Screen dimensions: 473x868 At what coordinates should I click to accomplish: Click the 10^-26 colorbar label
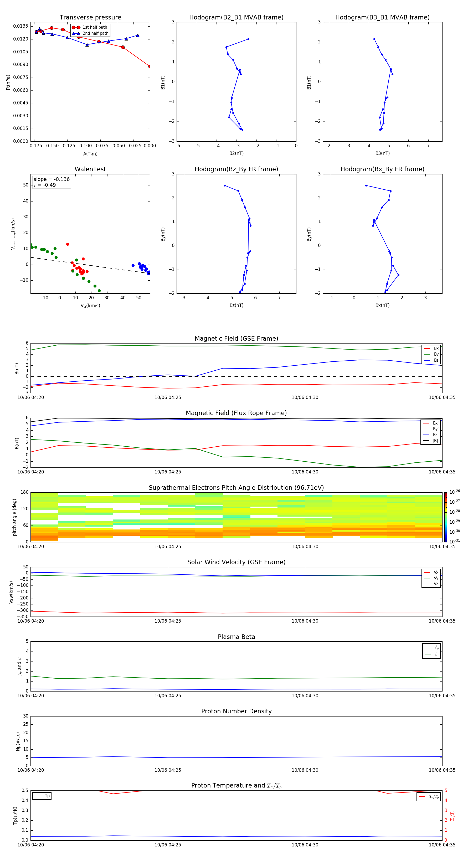(x=455, y=492)
